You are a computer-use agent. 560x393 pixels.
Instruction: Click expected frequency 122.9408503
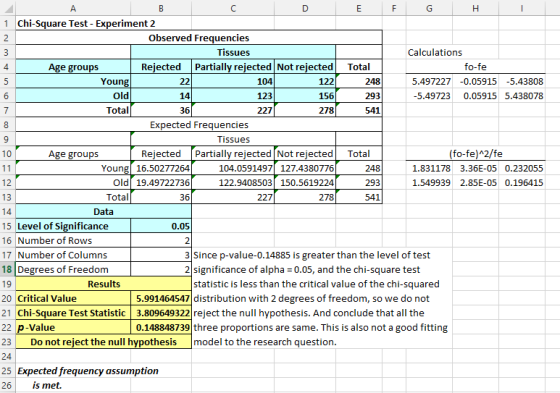click(x=233, y=183)
